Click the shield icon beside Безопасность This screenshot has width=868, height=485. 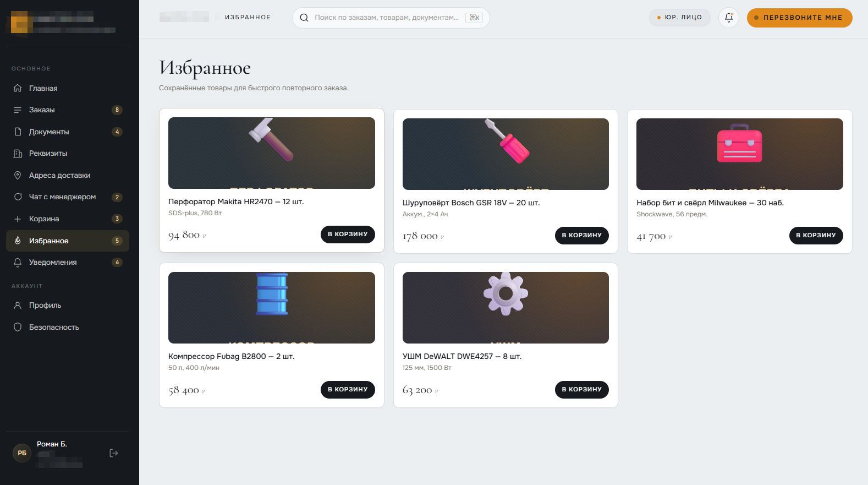coord(18,327)
